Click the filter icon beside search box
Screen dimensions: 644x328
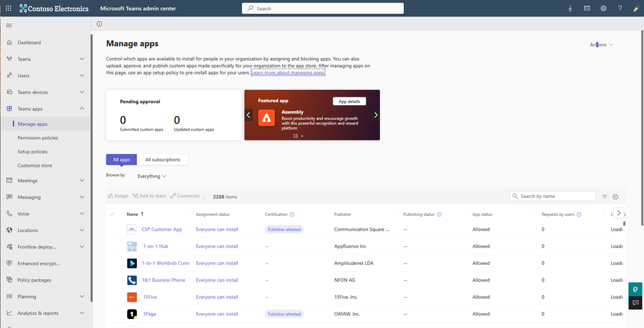[x=605, y=197]
